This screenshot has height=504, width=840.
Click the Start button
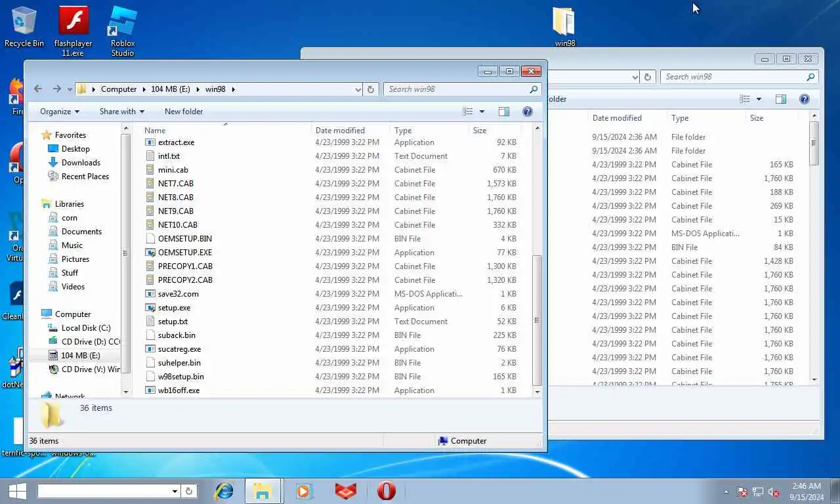click(x=17, y=490)
